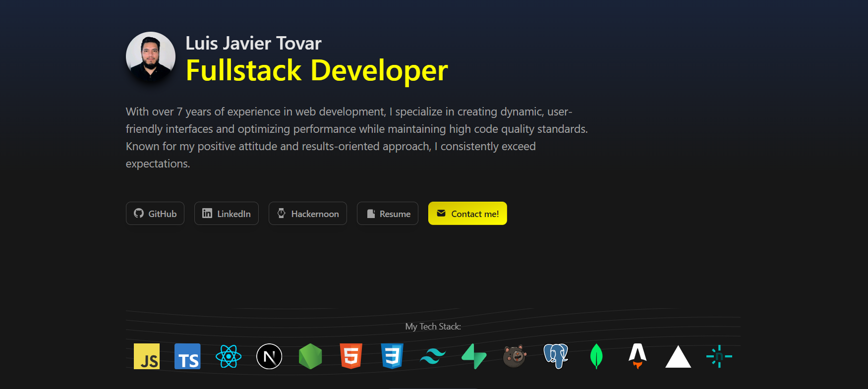This screenshot has height=389, width=868.
Task: Click the Next.js N logo
Action: (269, 356)
